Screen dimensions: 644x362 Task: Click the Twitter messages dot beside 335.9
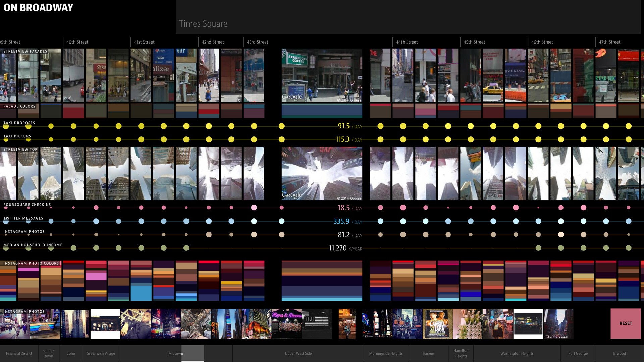(282, 221)
